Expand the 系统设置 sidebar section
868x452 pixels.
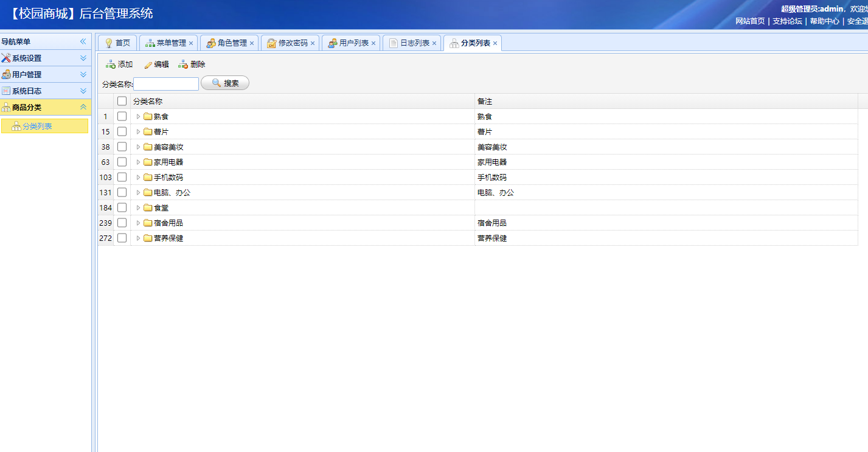click(83, 58)
